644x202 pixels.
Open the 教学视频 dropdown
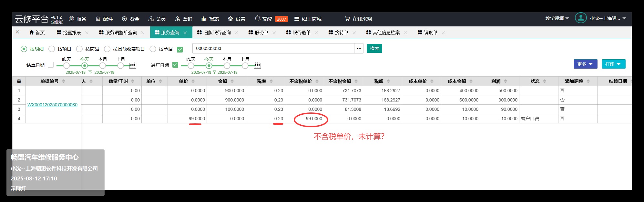pos(557,18)
